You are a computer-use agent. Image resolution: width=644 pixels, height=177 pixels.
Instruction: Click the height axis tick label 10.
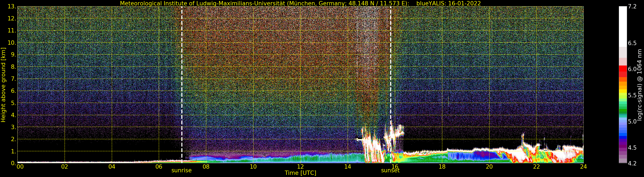tap(12, 43)
